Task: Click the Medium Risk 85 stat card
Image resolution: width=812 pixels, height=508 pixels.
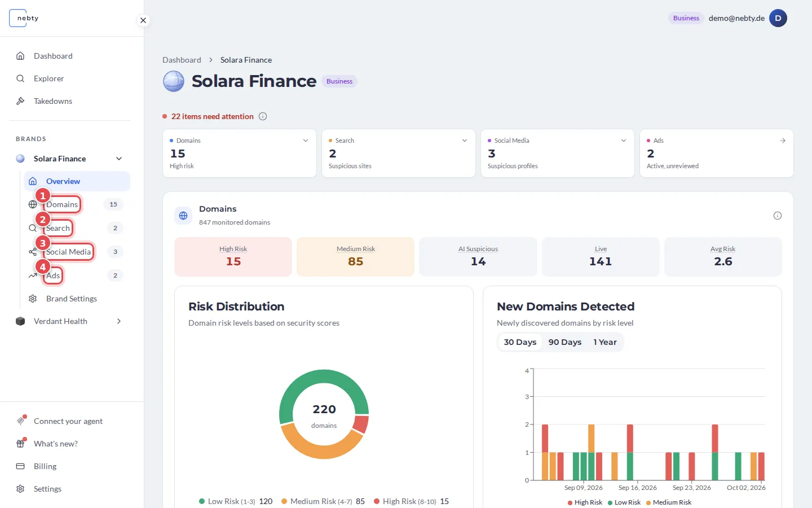Action: (356, 257)
